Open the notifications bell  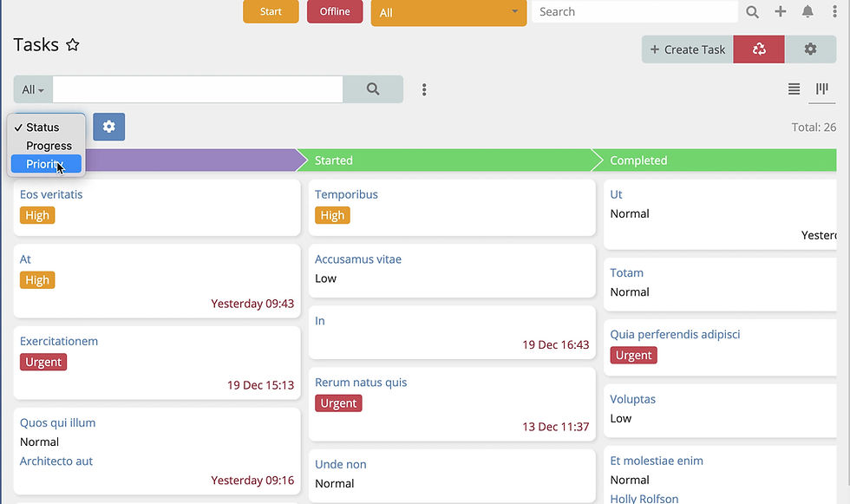(x=807, y=11)
